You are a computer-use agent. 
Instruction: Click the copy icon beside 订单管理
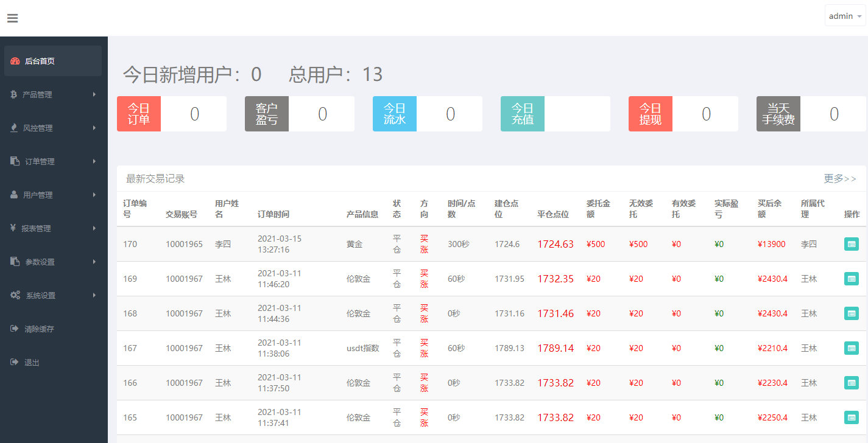pos(15,161)
